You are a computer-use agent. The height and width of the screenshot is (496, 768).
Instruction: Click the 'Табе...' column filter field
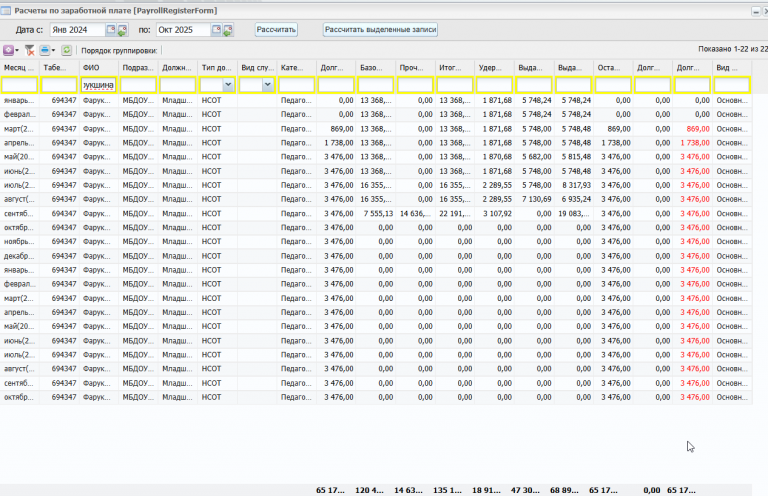pos(59,86)
